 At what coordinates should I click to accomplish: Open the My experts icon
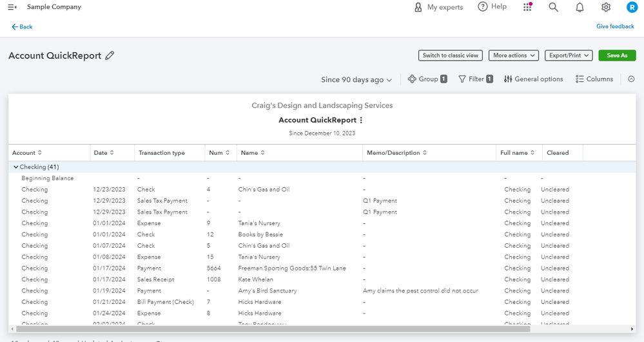(x=418, y=7)
